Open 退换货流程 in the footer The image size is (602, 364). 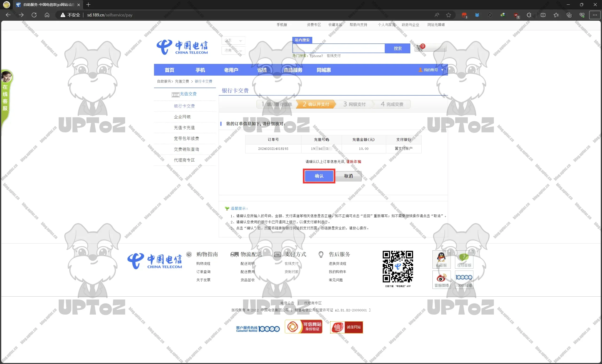[337, 263]
